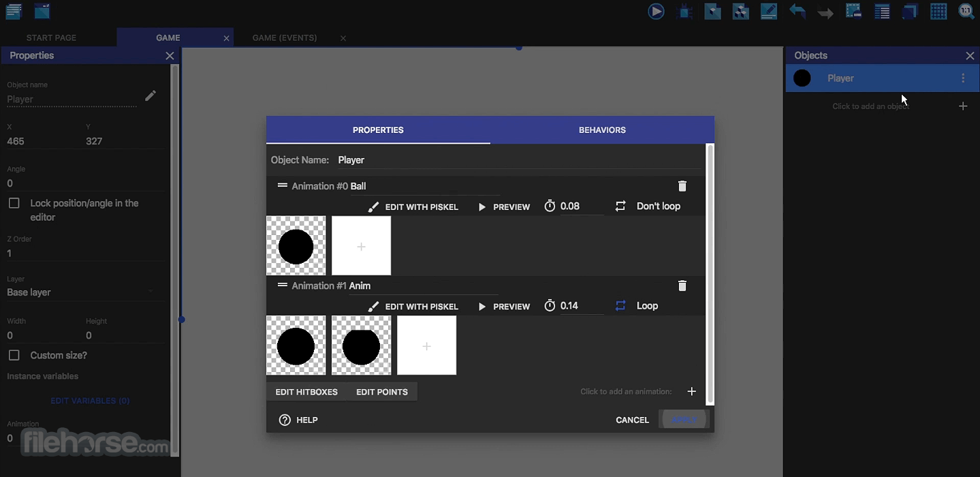Open EDIT VARIABLES (0) link

pos(90,401)
